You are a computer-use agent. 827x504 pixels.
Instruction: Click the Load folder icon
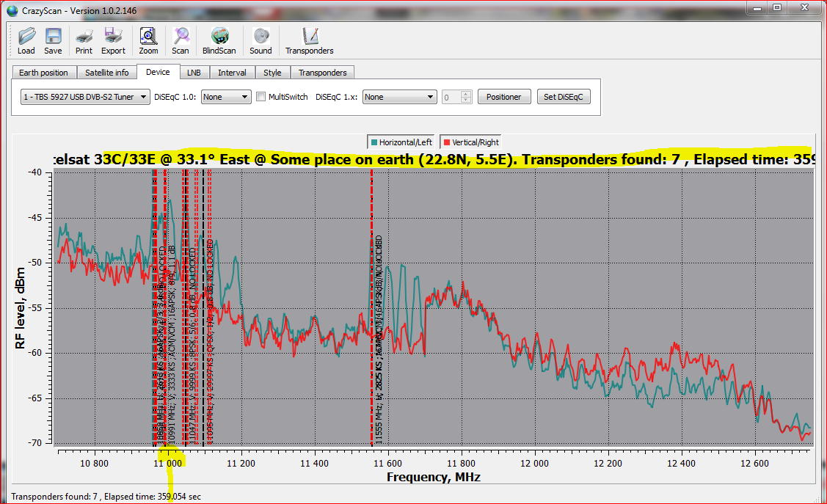(26, 37)
